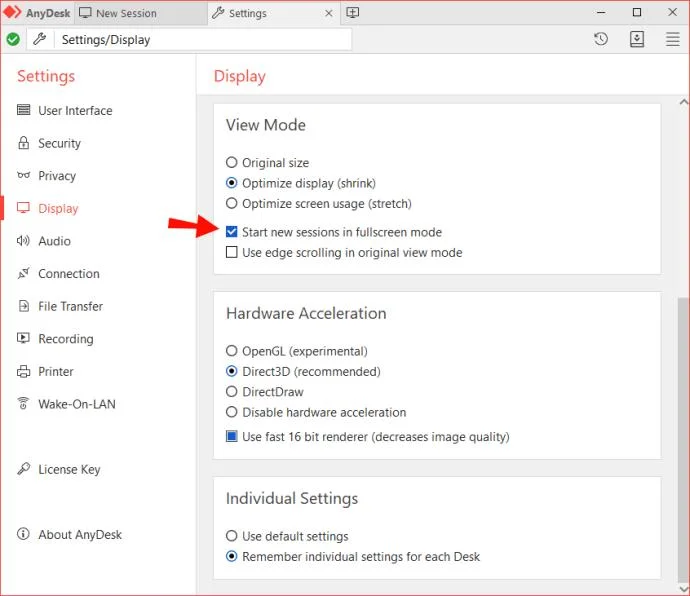
Task: Click the Display monitor icon
Action: pyautogui.click(x=23, y=208)
